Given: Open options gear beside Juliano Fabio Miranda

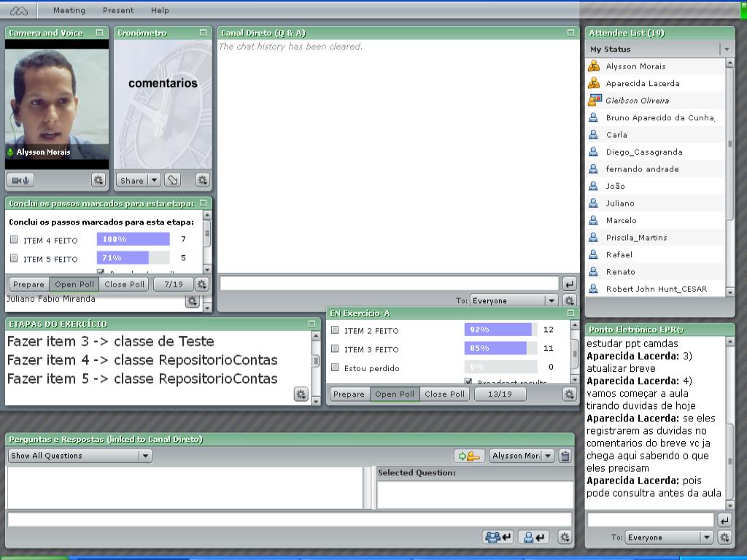Looking at the screenshot, I should (x=192, y=301).
